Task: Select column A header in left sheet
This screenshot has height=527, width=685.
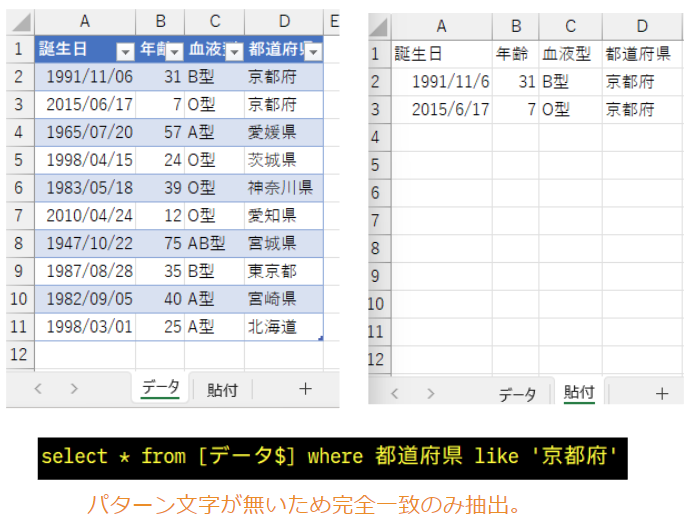Action: (x=85, y=21)
